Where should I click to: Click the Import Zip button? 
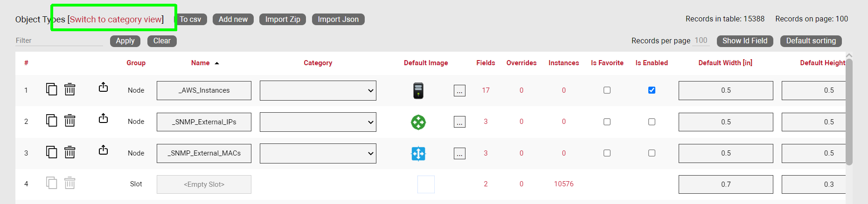[283, 19]
